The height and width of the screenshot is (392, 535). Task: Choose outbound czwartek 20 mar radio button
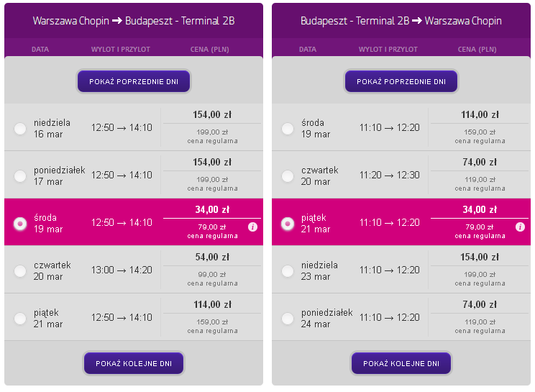[20, 271]
